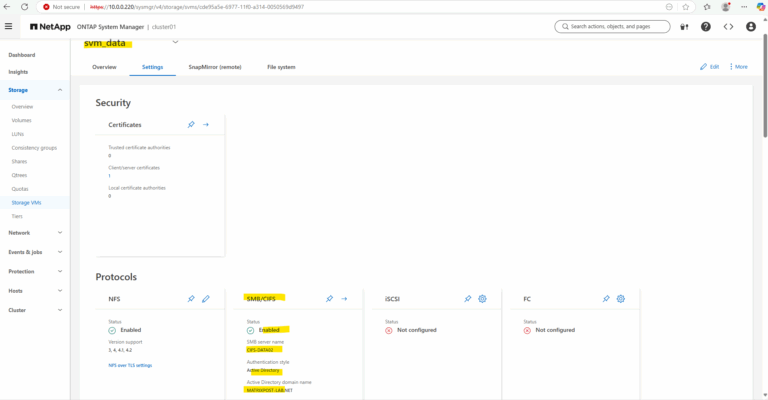Open LUNs in sidebar

pos(18,134)
